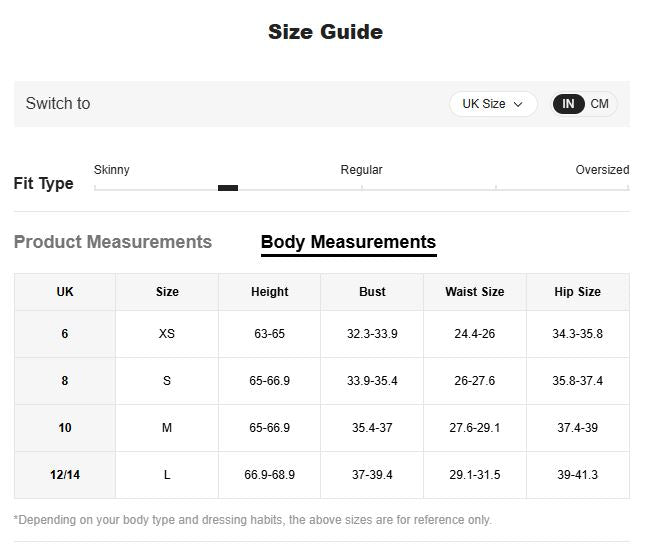Select the UK 12/14 row cell
Viewport: 646px width, 557px height.
click(x=65, y=475)
